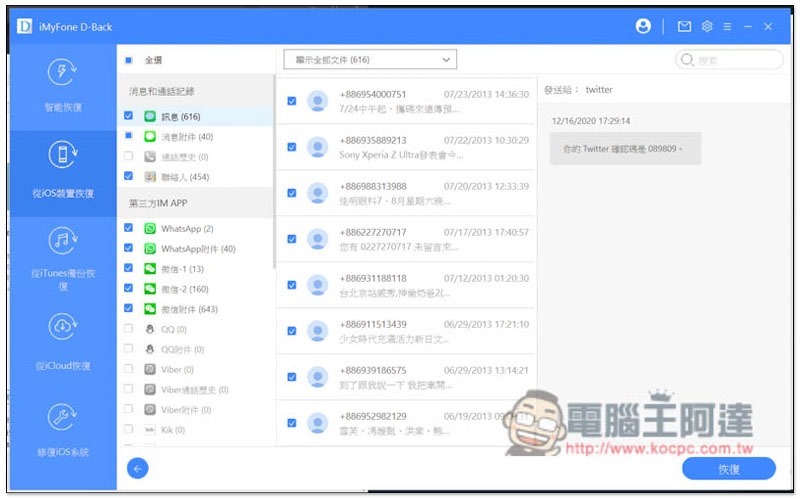
Task: Click the search input field
Action: pos(732,60)
